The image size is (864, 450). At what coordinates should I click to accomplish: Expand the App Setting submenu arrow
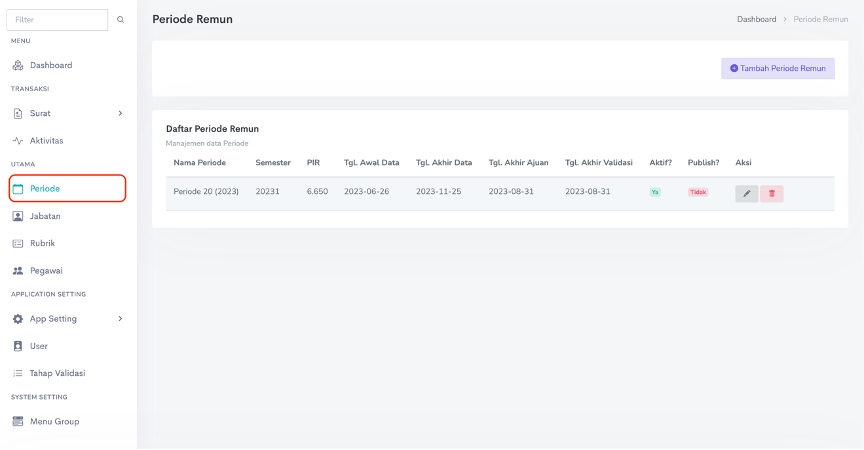(120, 319)
